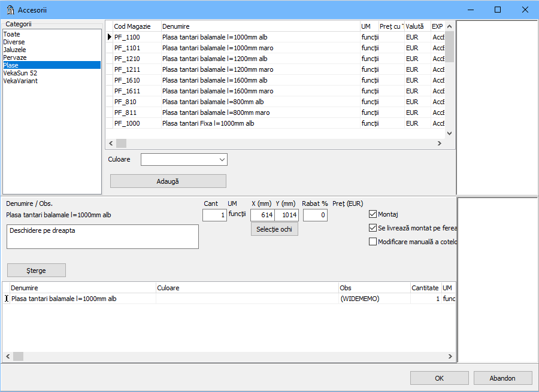The image size is (539, 392).
Task: Click the Selecție ochi button
Action: [x=274, y=229]
